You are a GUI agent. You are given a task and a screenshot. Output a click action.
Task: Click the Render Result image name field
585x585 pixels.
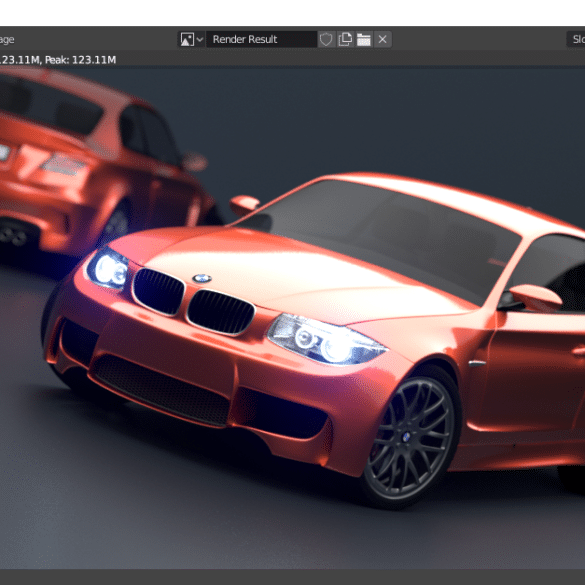click(261, 39)
